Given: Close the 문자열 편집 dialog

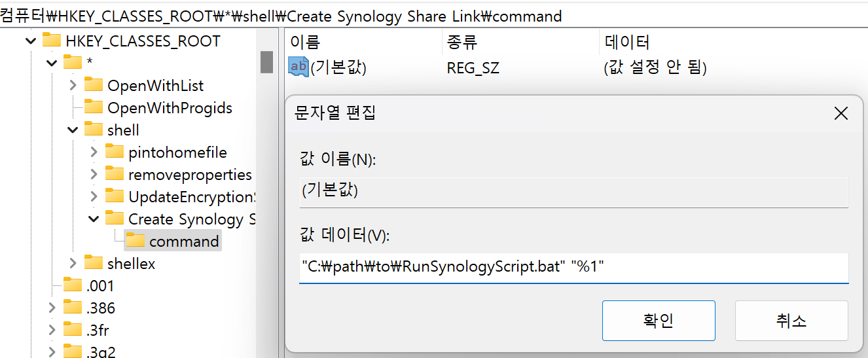Looking at the screenshot, I should (x=841, y=113).
